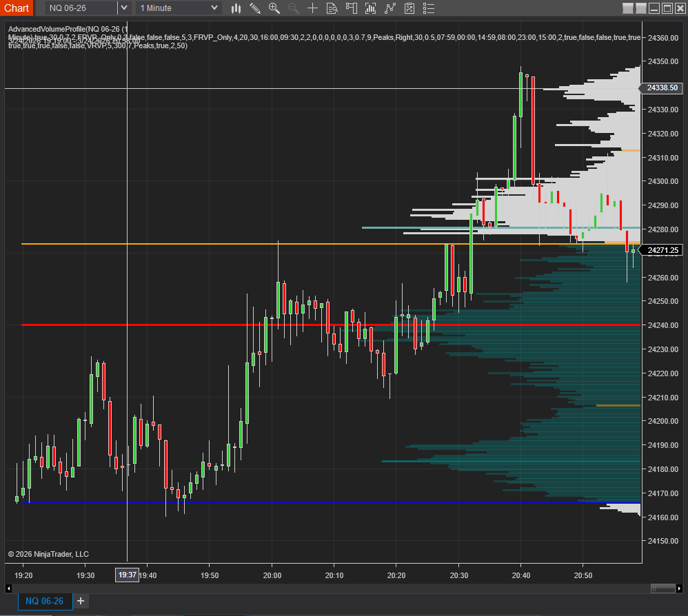This screenshot has height=616, width=688.
Task: Click the left scroll arrow
Action: point(8,588)
